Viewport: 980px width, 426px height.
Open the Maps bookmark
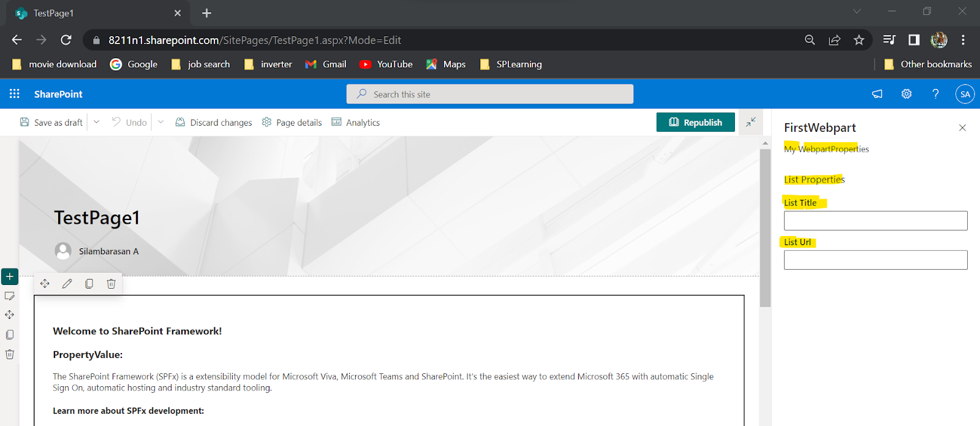pos(446,64)
